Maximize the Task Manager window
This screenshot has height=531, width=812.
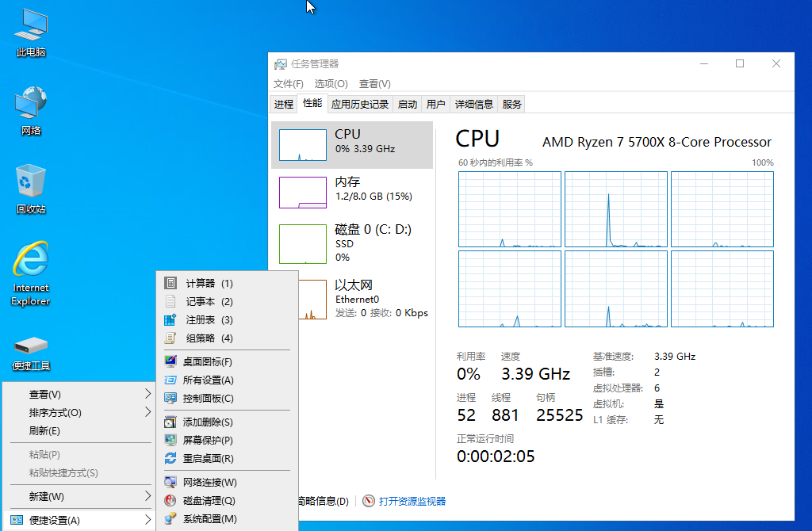(x=740, y=63)
